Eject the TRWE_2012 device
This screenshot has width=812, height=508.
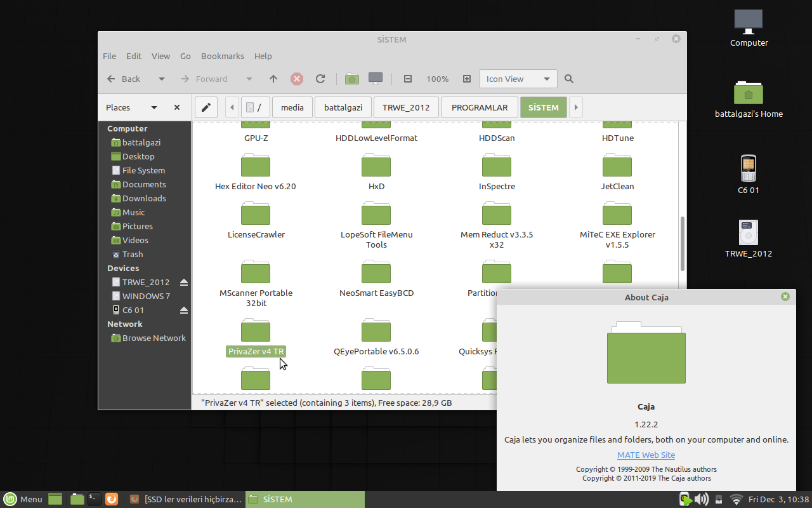(184, 282)
